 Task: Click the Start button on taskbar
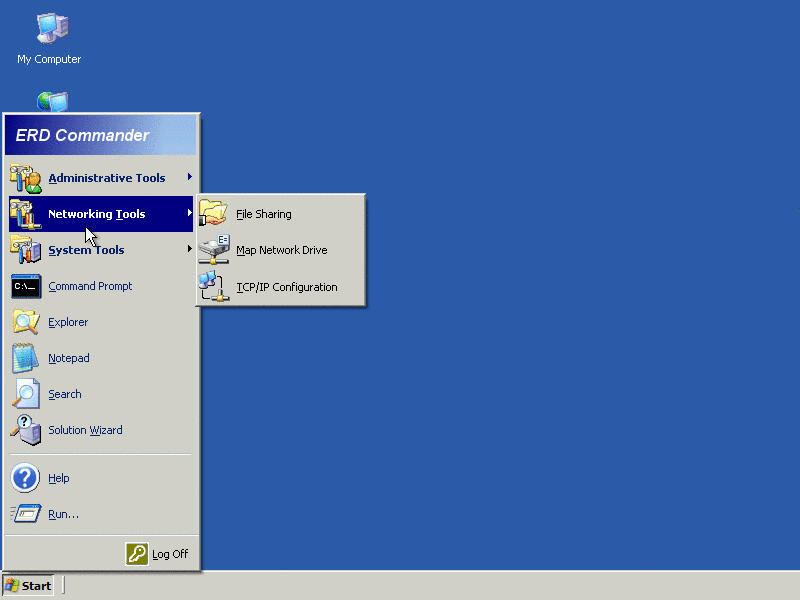29,586
